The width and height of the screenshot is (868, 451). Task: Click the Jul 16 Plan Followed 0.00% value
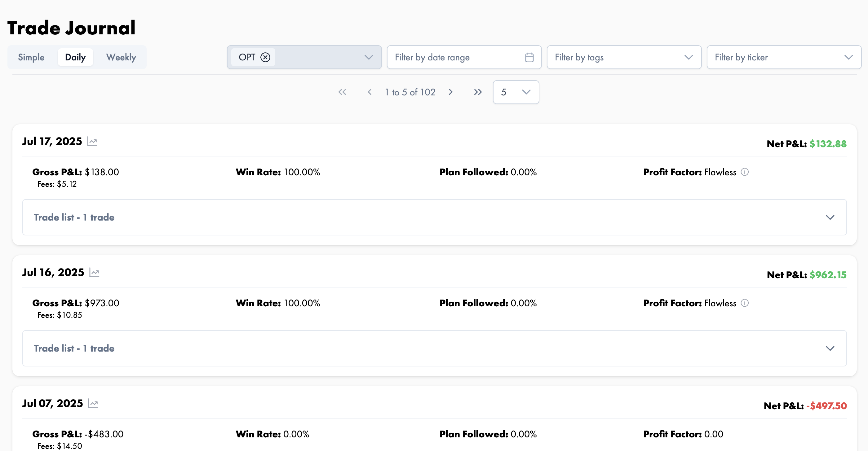click(x=524, y=303)
